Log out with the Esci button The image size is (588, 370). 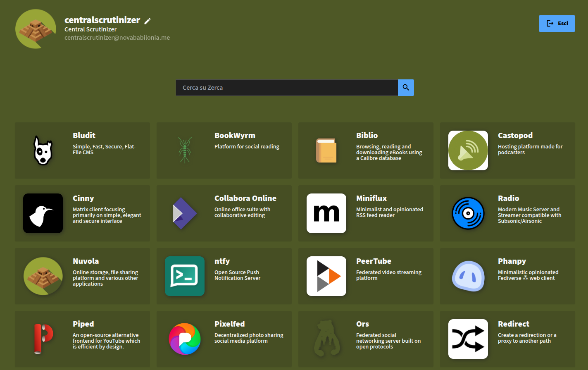[557, 24]
